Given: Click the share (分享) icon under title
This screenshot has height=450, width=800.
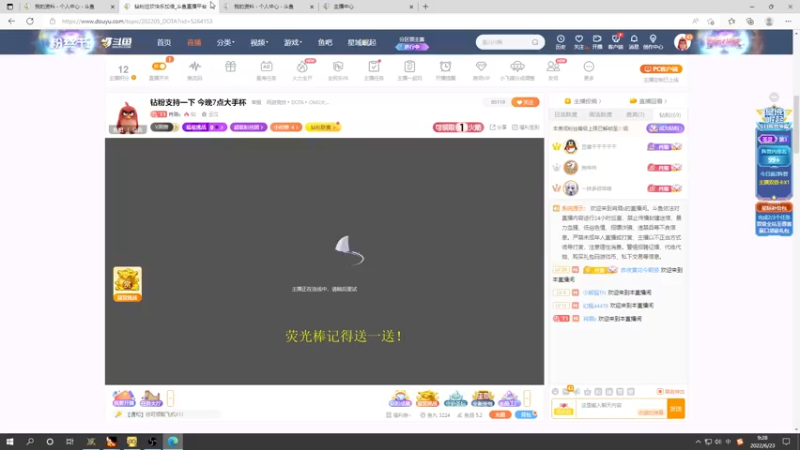Looking at the screenshot, I should click(500, 127).
